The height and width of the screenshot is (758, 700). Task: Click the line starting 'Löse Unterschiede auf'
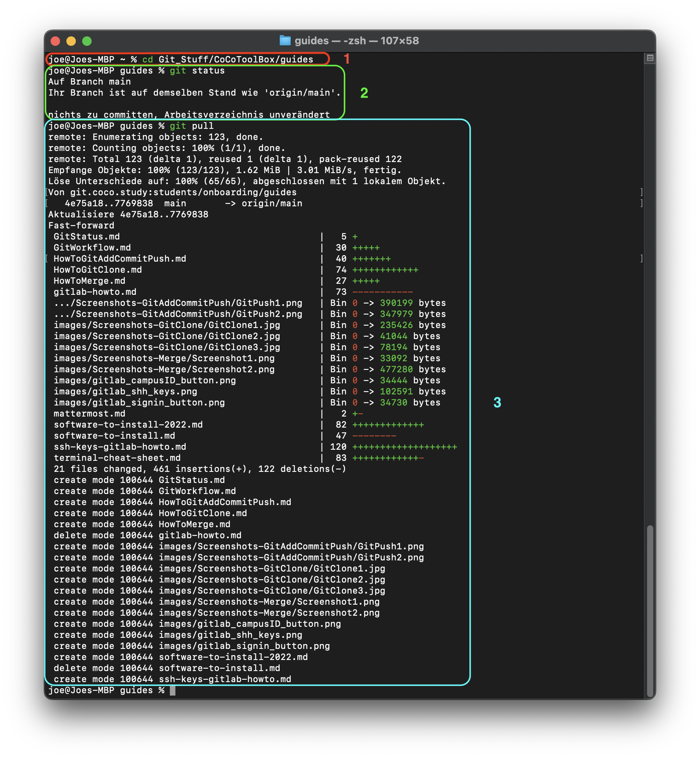pyautogui.click(x=247, y=181)
